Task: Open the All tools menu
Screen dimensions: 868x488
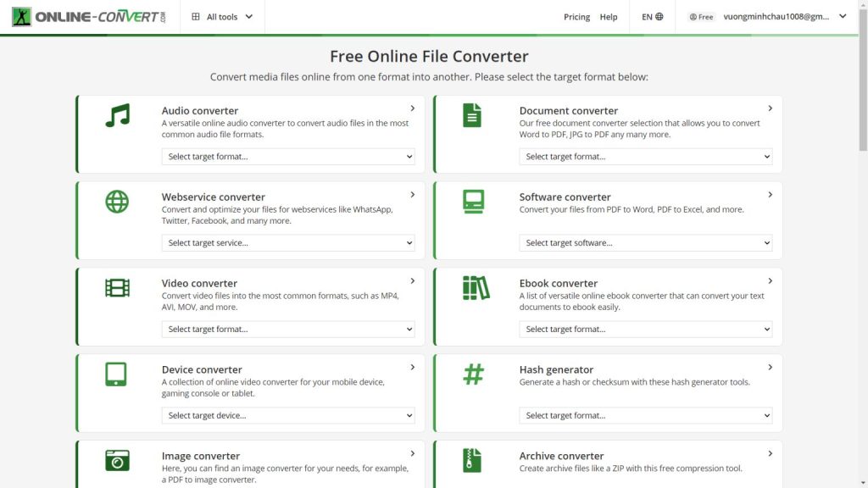Action: [222, 17]
